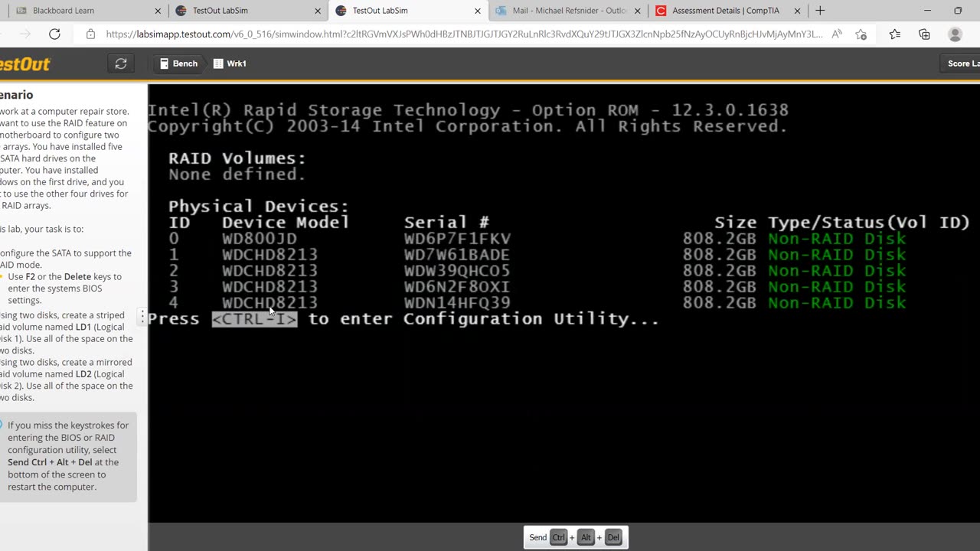Close the Outlook Mail tab

click(637, 11)
